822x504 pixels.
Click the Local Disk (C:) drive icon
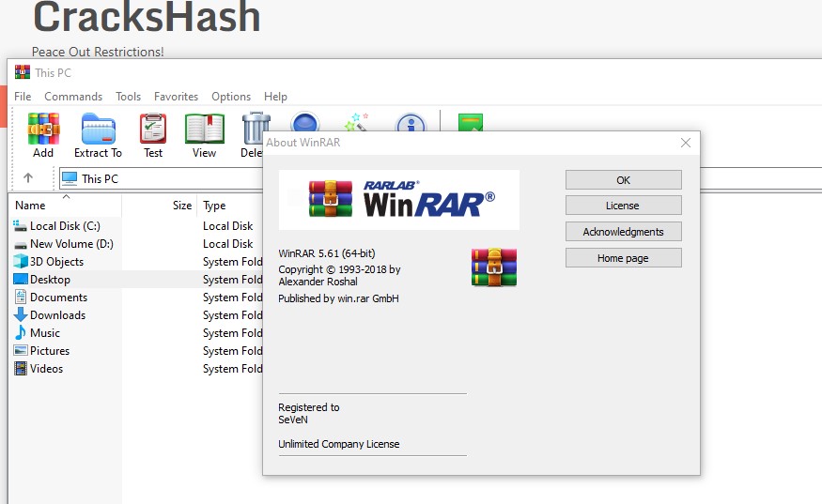click(20, 226)
